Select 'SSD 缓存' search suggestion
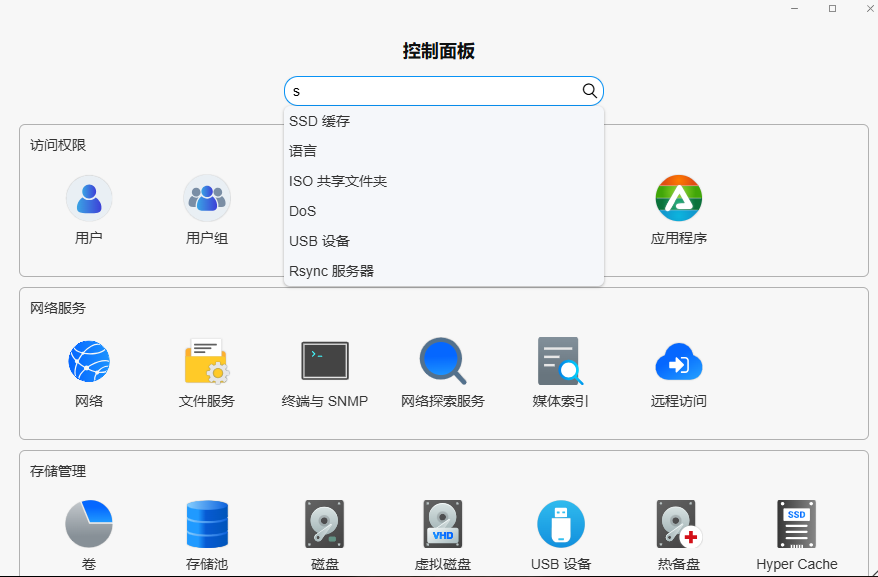Image resolution: width=878 pixels, height=577 pixels. 320,122
